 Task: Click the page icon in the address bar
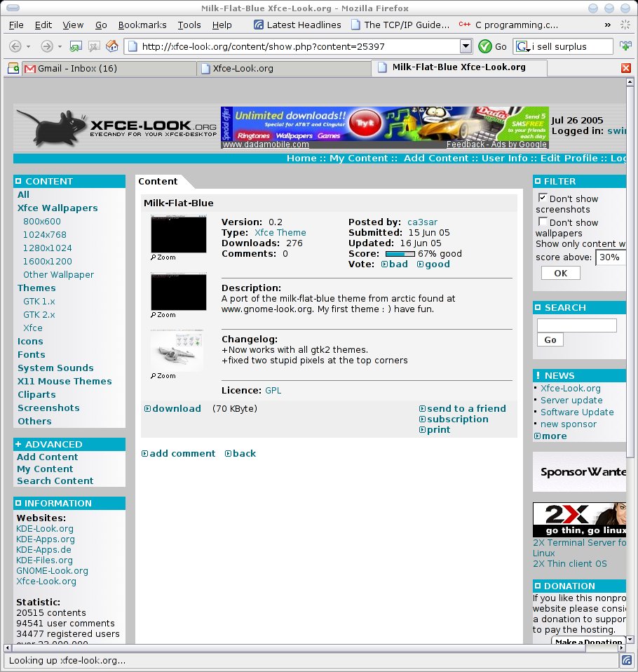point(133,46)
